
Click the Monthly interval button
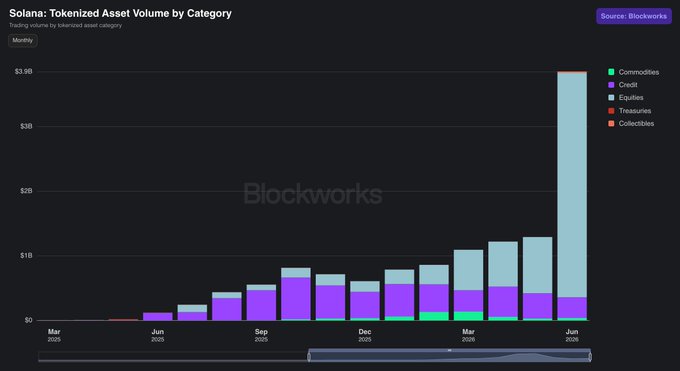pos(23,40)
